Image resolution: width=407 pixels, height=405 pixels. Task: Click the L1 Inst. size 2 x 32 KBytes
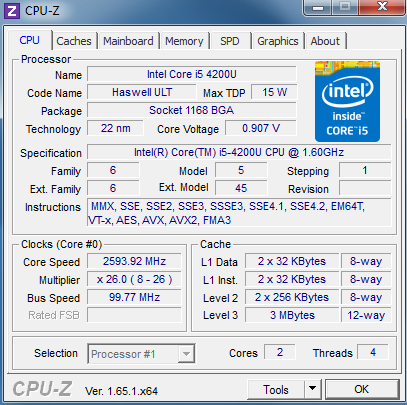coord(292,279)
